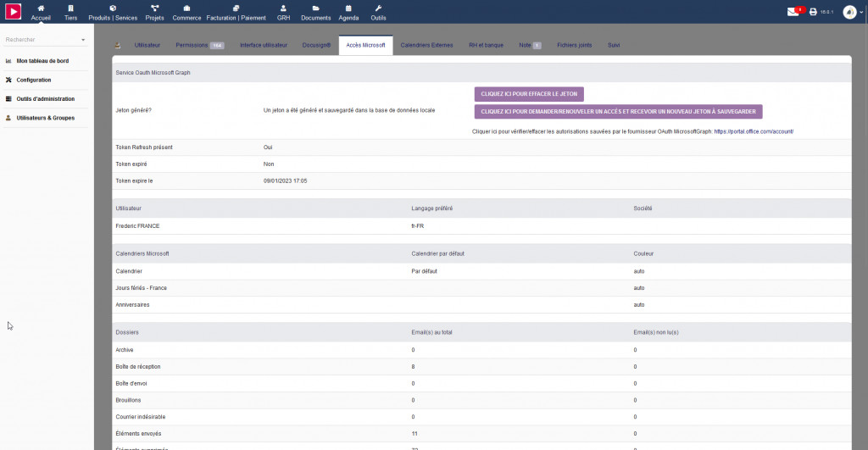
Task: Open Utilisateurs & Groupes in the sidebar
Action: click(45, 118)
